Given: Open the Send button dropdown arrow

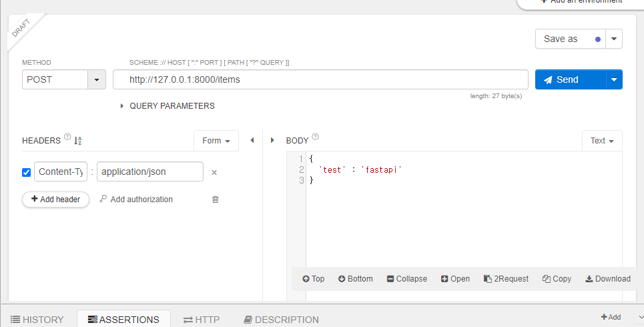Looking at the screenshot, I should point(614,79).
